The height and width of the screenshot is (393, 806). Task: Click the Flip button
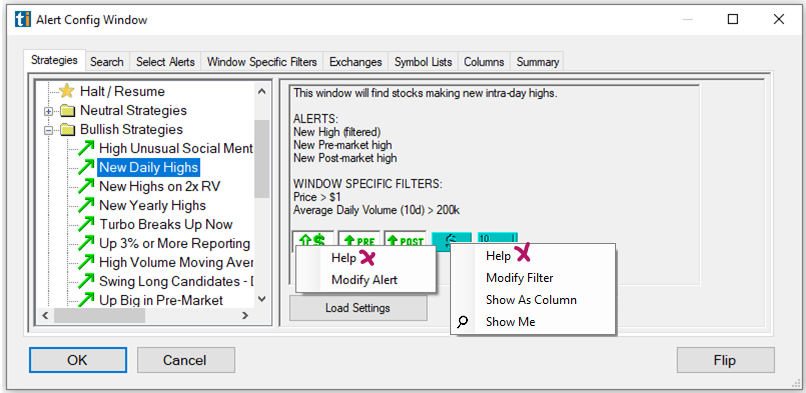(725, 360)
